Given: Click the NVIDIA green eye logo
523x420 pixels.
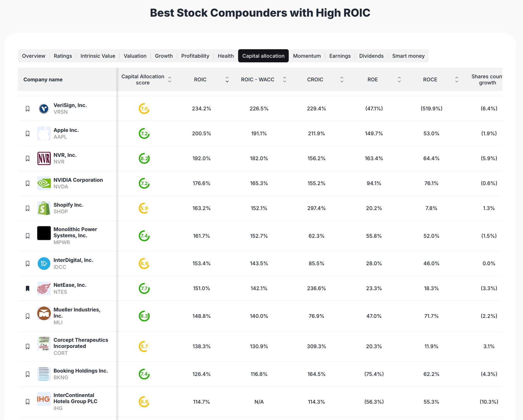Looking at the screenshot, I should 44,183.
